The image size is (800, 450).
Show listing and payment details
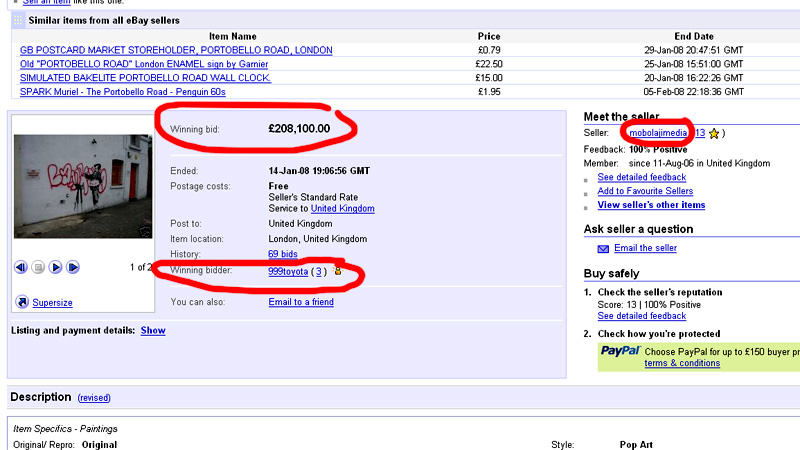tap(153, 331)
